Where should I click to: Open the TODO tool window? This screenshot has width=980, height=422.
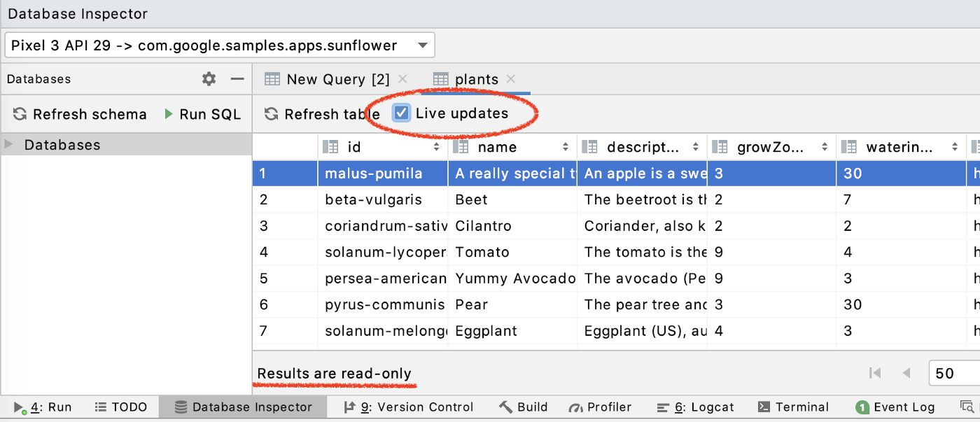tap(120, 407)
